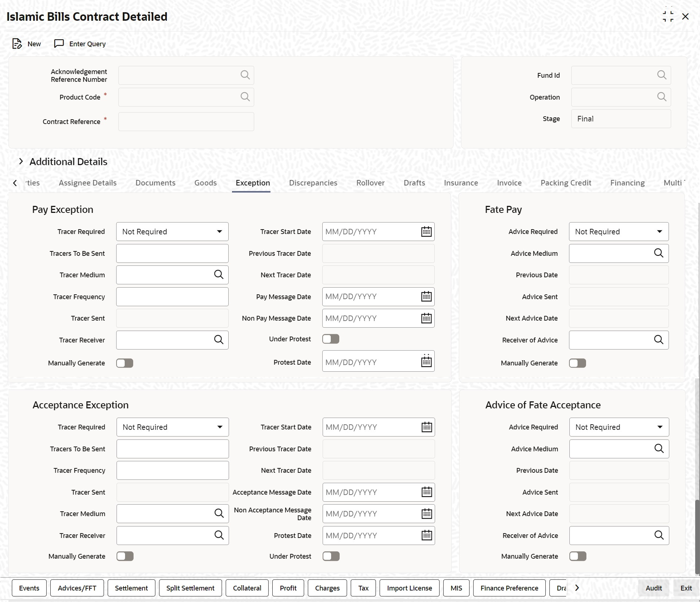Screen dimensions: 700x602
Task: Open Pay Exception Tracer Required dropdown
Action: 172,232
